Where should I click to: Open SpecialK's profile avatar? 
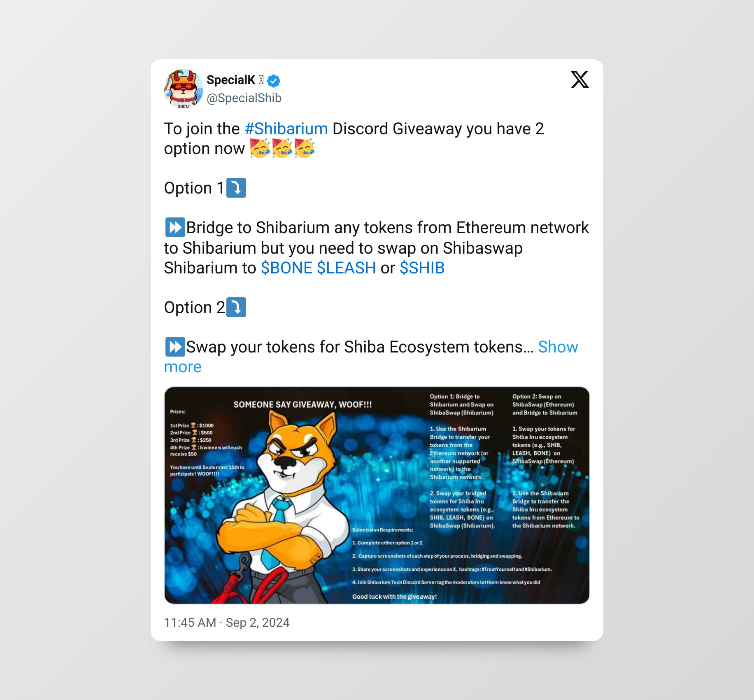[x=184, y=89]
